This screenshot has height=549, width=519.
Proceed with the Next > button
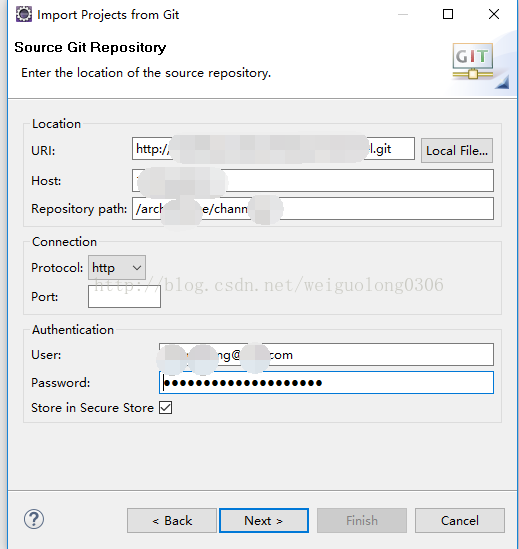(x=264, y=521)
